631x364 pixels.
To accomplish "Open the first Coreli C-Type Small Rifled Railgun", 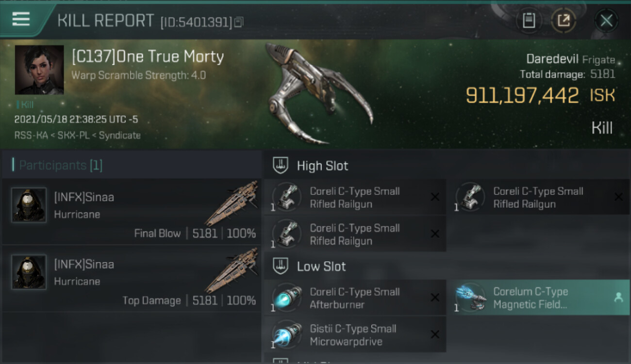I will pos(355,198).
